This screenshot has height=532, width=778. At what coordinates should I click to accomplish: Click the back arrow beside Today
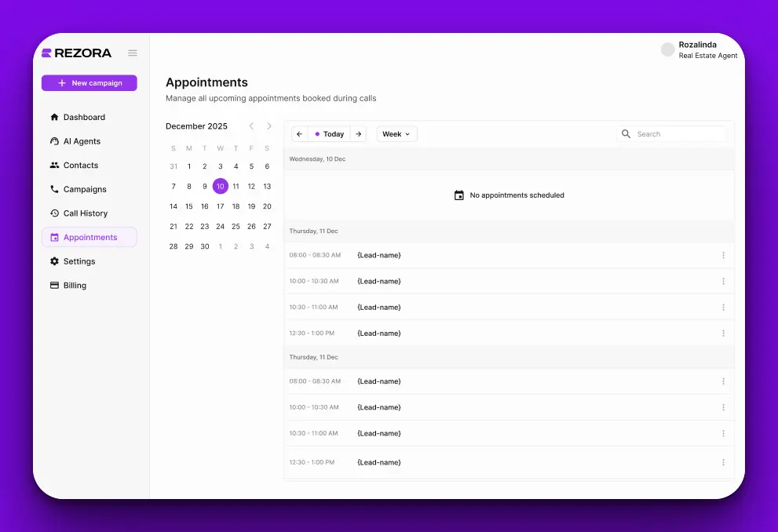pyautogui.click(x=299, y=134)
